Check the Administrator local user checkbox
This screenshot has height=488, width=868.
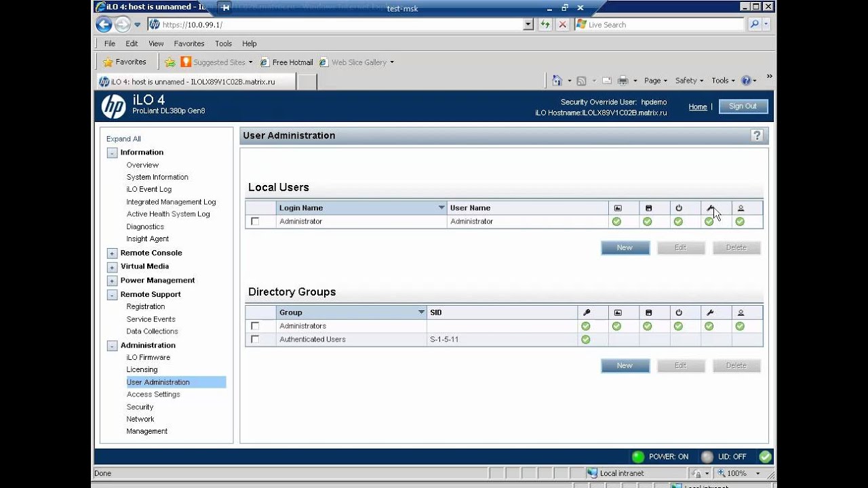click(255, 222)
